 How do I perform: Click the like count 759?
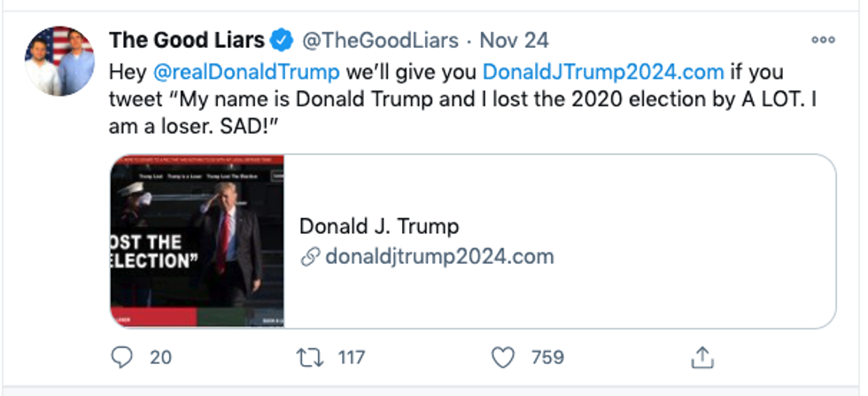[547, 358]
